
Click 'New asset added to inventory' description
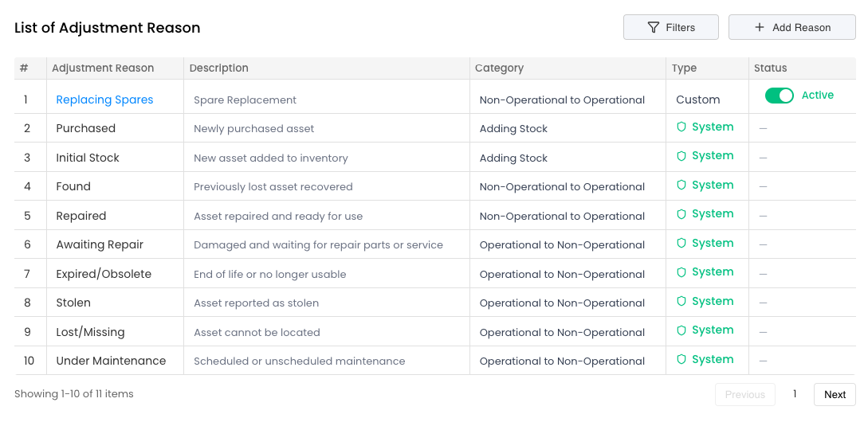click(x=271, y=158)
